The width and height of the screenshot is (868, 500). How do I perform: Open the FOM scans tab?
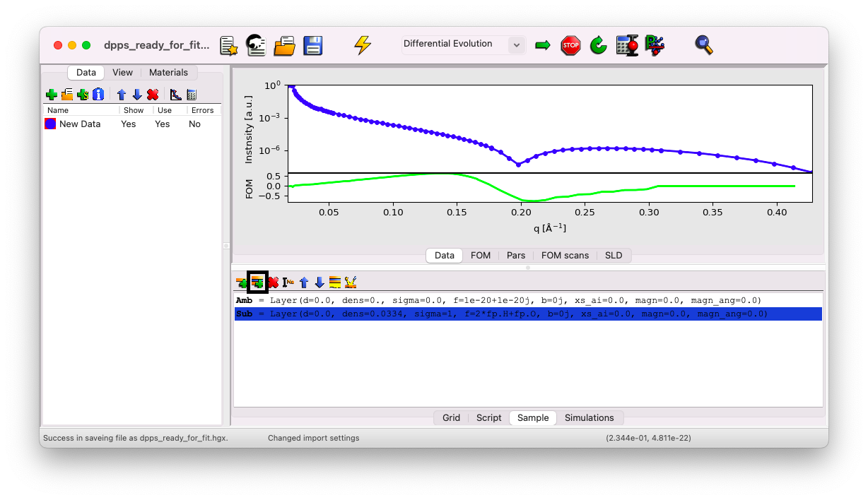pyautogui.click(x=565, y=255)
